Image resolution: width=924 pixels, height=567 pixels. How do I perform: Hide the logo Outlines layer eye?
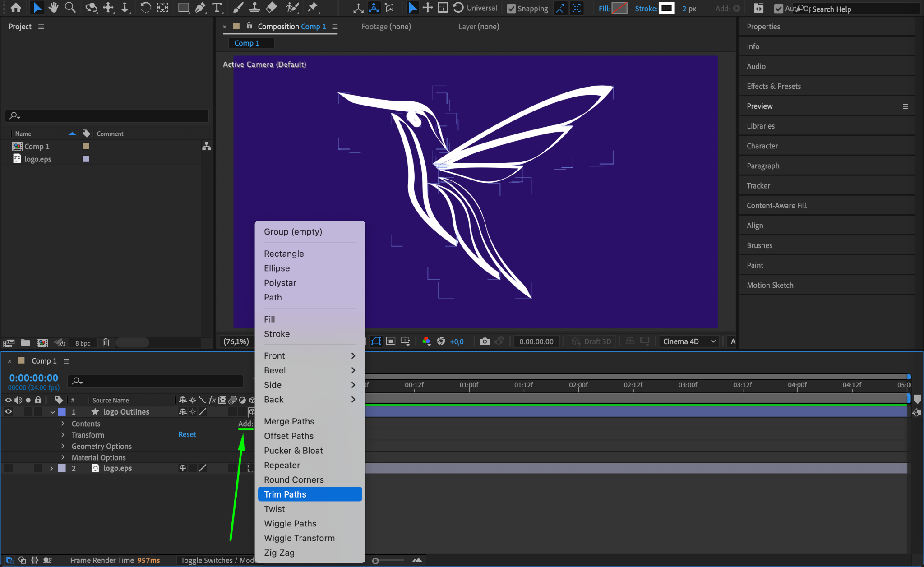8,411
